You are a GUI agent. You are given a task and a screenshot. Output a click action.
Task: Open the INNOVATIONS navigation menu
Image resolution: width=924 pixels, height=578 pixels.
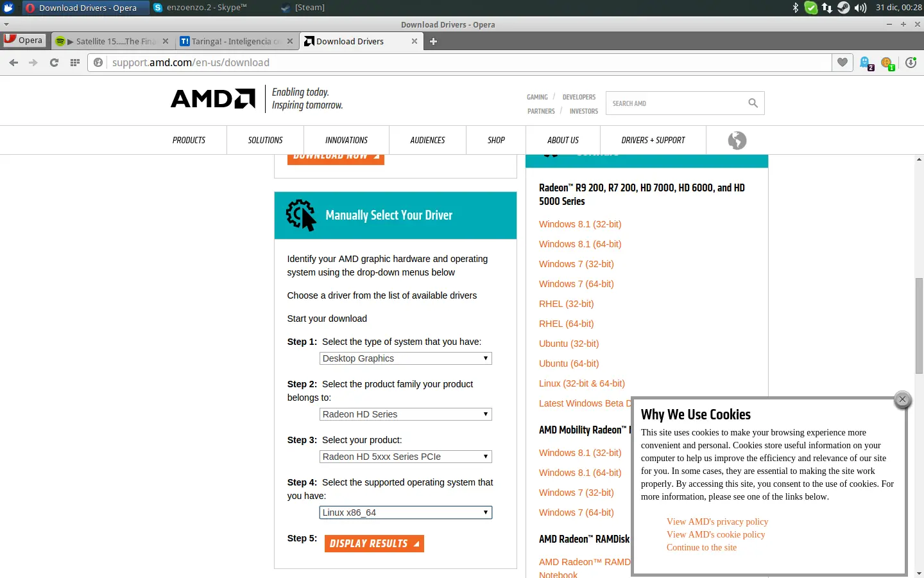coord(346,140)
